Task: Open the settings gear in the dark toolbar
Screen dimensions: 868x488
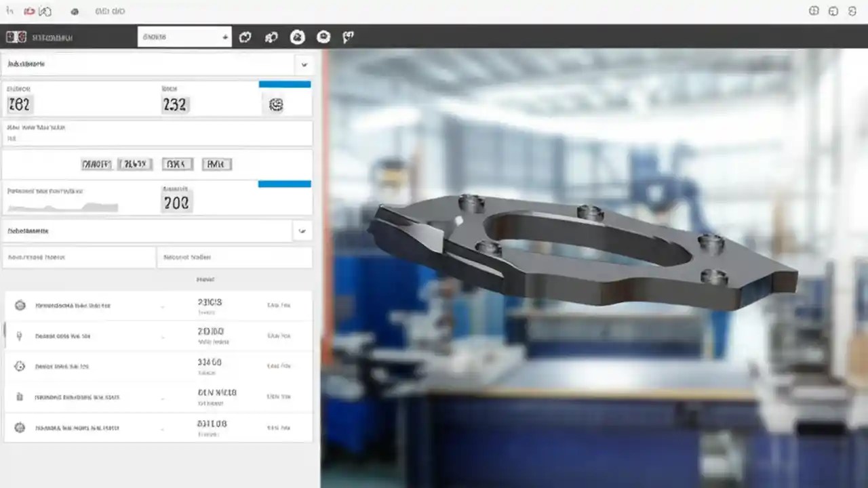Action: pos(297,37)
